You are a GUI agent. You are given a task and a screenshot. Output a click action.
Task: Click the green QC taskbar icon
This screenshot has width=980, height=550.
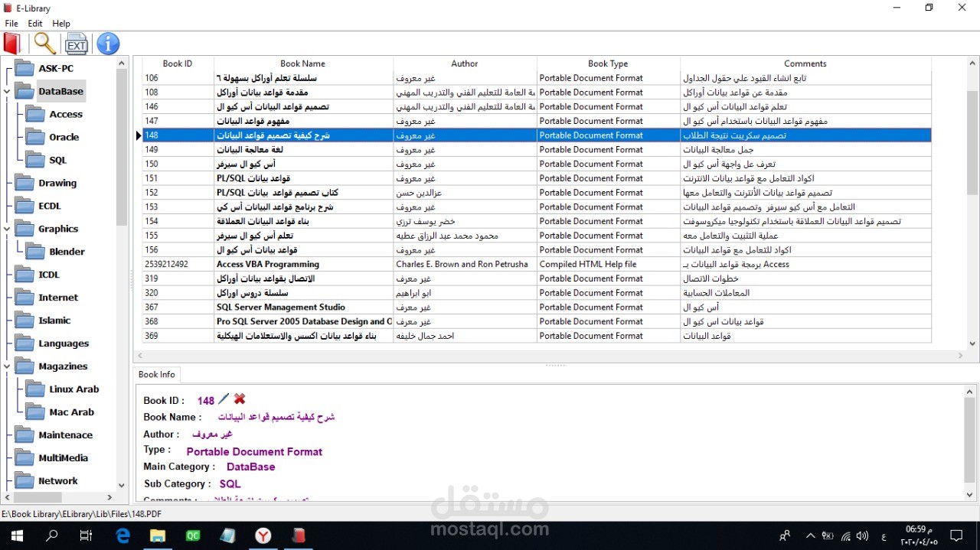pyautogui.click(x=193, y=535)
